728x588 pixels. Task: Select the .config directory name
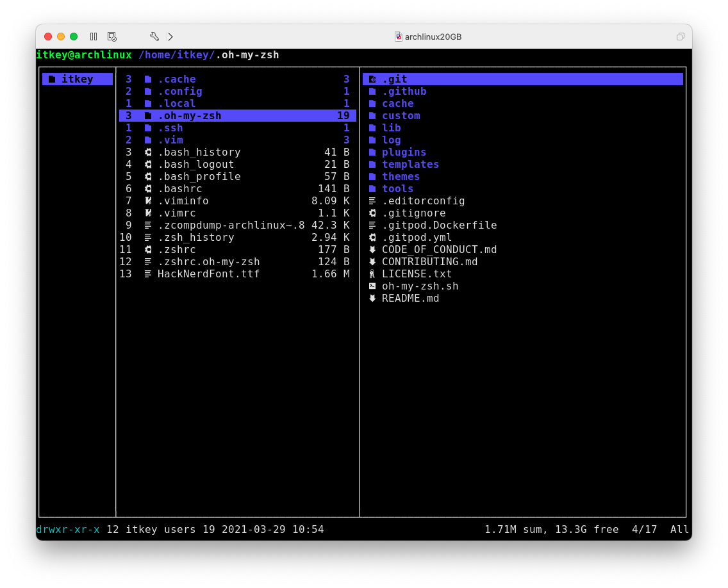click(180, 92)
